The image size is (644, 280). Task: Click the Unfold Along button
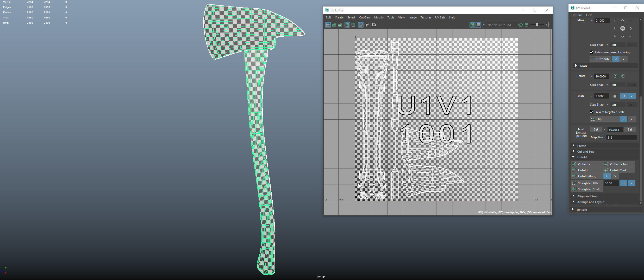[587, 176]
